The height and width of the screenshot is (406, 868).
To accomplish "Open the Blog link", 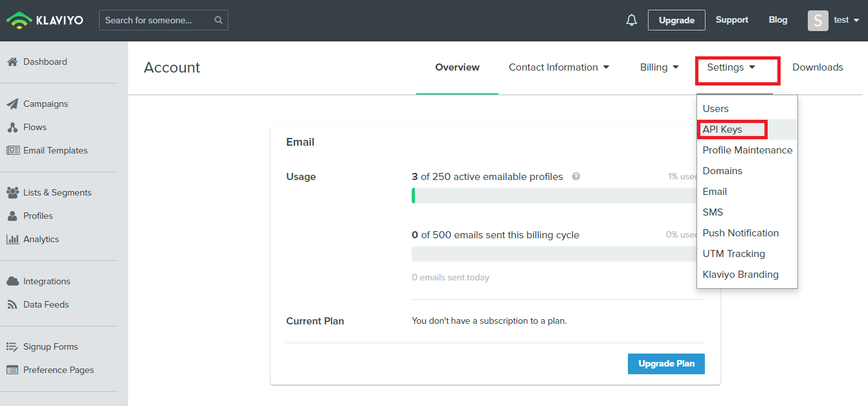I will 778,20.
